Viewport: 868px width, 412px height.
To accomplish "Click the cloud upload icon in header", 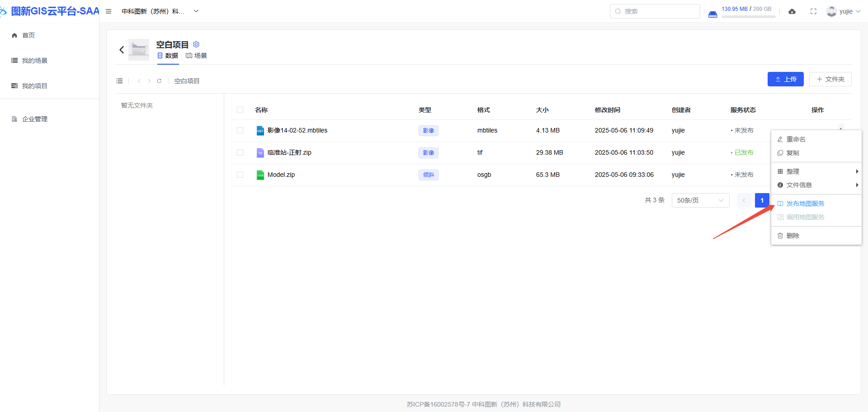I will [x=792, y=11].
